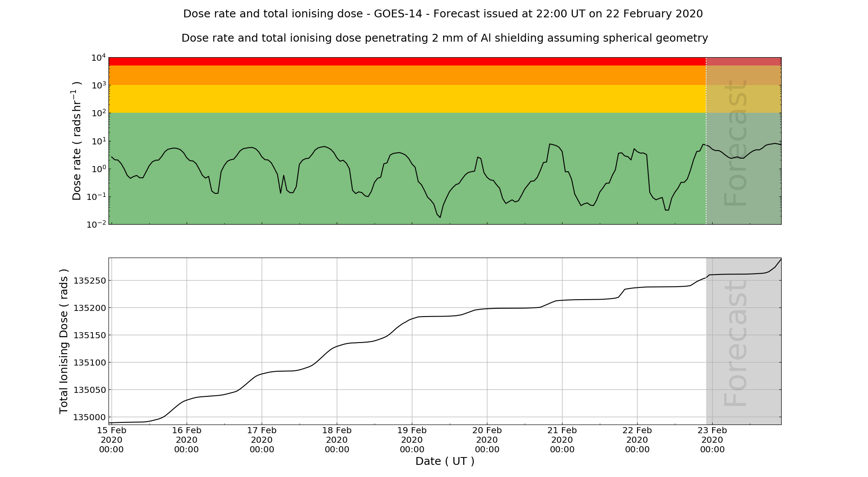Click the 23 Feb 2020 date tick label
868x477 pixels.
[712, 440]
